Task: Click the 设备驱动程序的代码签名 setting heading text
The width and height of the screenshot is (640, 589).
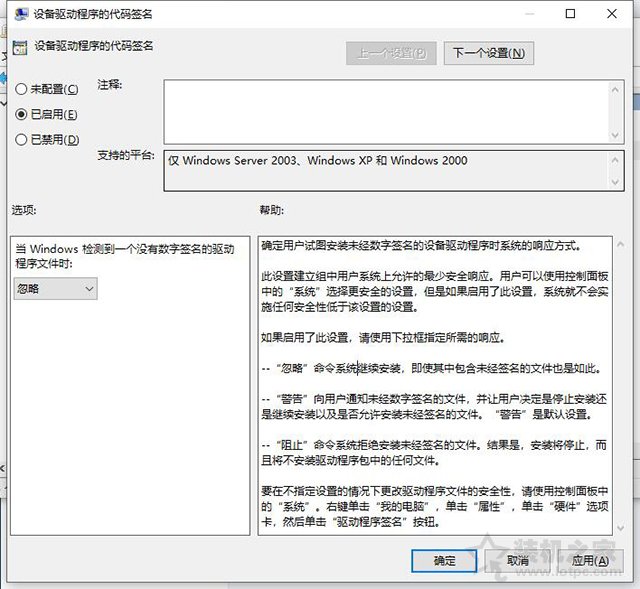Action: [x=94, y=46]
